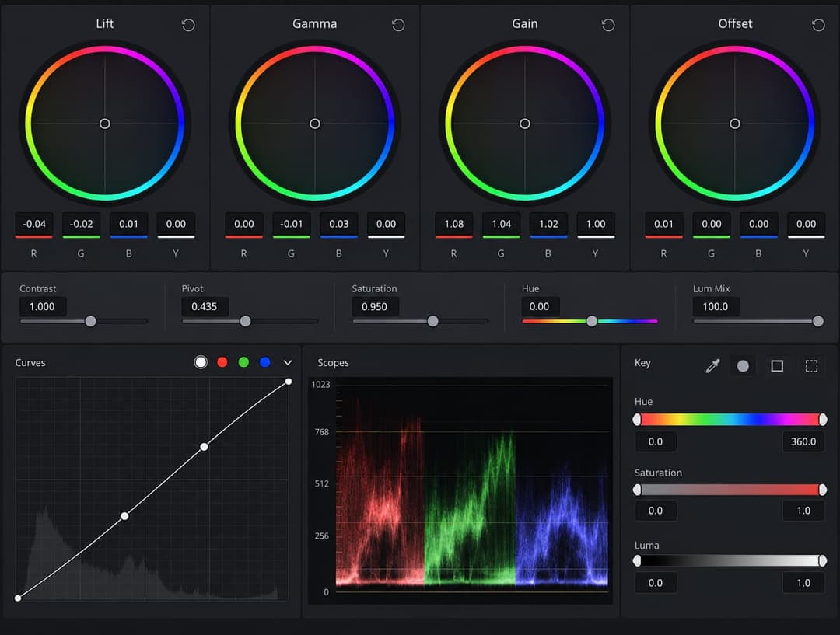Select the dashed marquee selection in Key
The width and height of the screenshot is (840, 635).
(811, 365)
